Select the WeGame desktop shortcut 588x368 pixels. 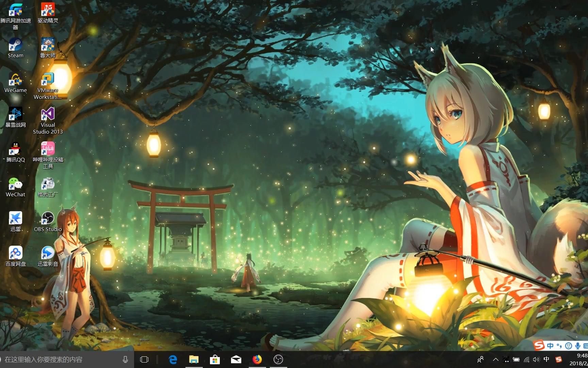pyautogui.click(x=16, y=82)
